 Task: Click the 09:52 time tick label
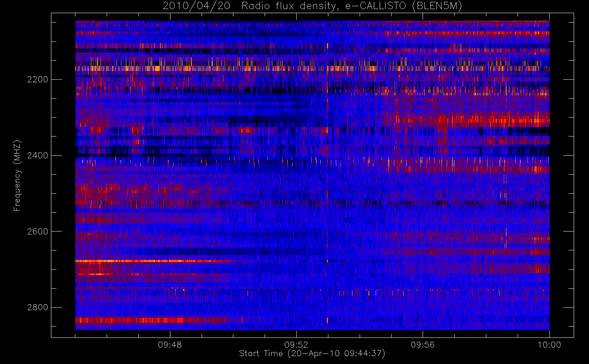coord(296,345)
